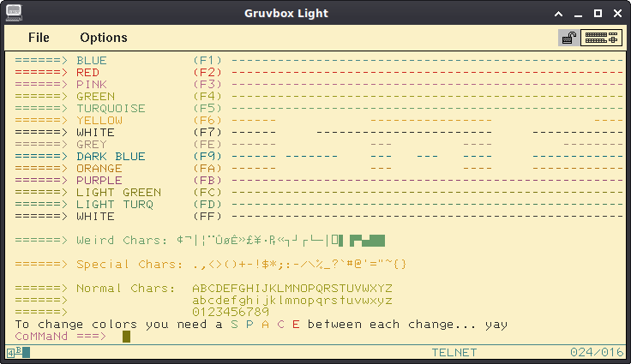Image resolution: width=631 pixels, height=364 pixels.
Task: Click the (F1) attribute code
Action: [207, 60]
